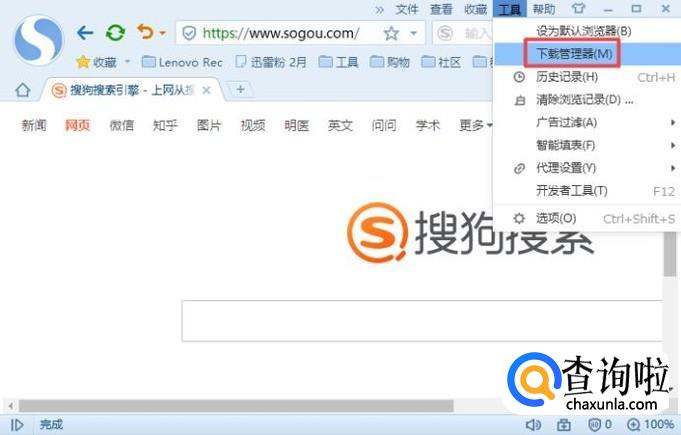
Task: Click the 工具 menu in the menu bar
Action: [509, 9]
